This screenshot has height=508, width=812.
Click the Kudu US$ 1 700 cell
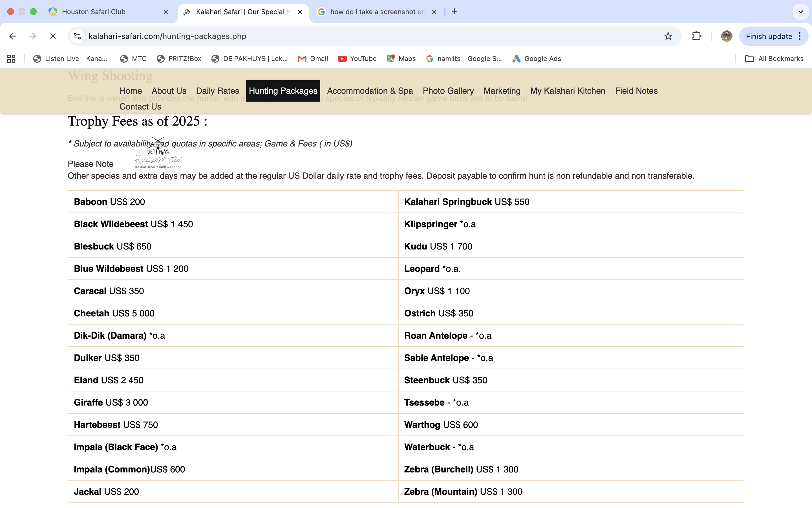[x=571, y=246]
